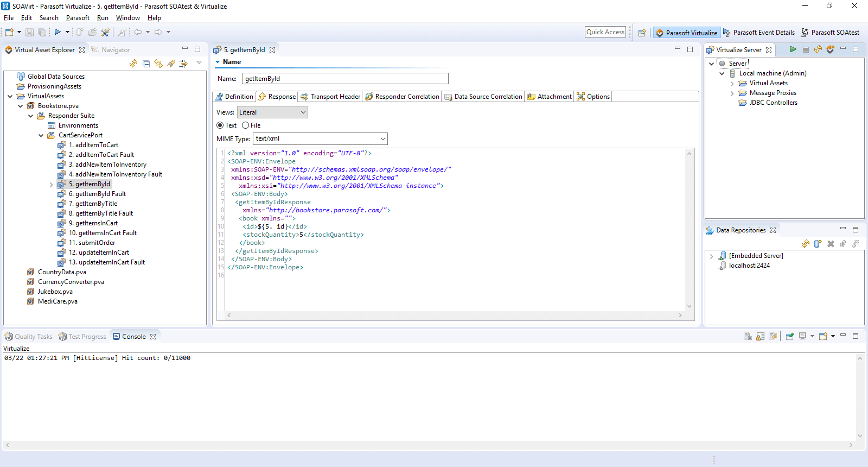Viewport: 868px width, 467px height.
Task: Click the marker pen icon in Virtual Asset Explorer
Action: click(171, 64)
